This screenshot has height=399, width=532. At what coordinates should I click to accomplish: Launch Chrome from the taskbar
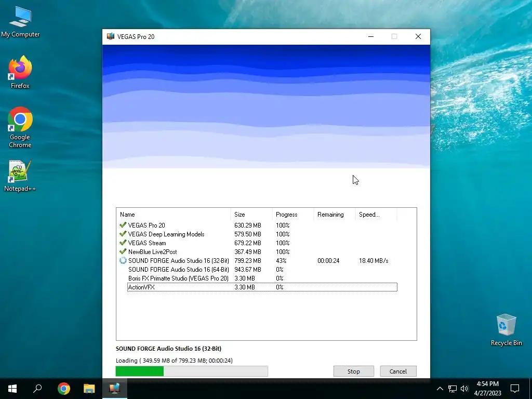pos(63,389)
